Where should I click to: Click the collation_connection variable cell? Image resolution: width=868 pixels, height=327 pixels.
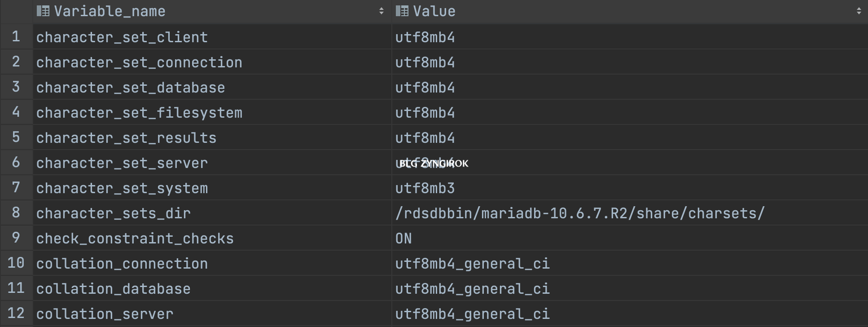(212, 263)
